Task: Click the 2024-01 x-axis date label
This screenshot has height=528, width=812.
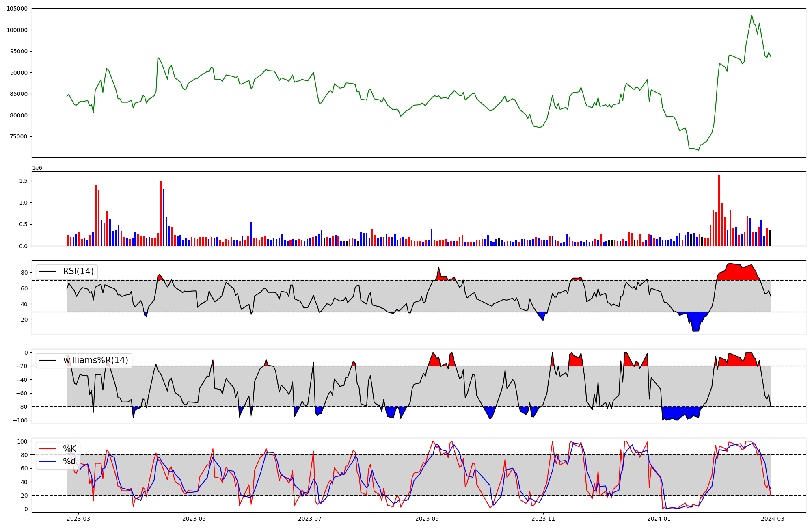Action: point(659,519)
